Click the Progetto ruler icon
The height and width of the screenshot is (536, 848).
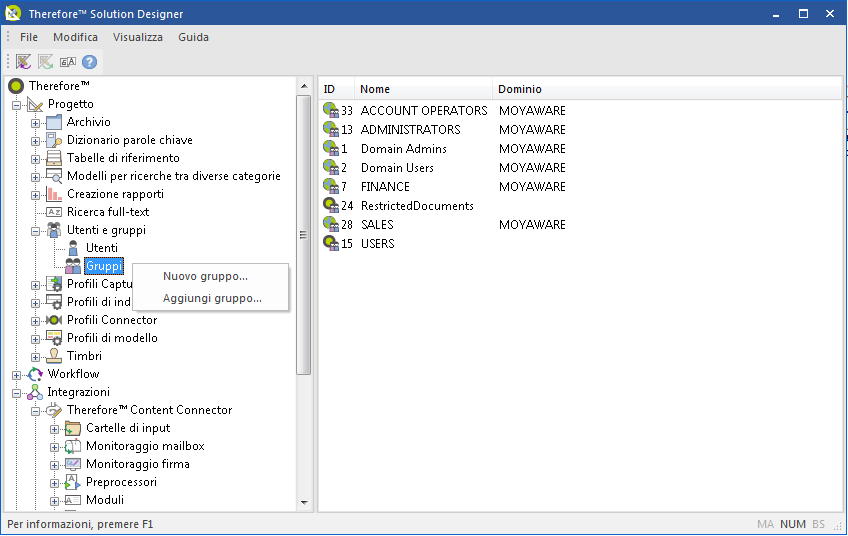[x=35, y=104]
